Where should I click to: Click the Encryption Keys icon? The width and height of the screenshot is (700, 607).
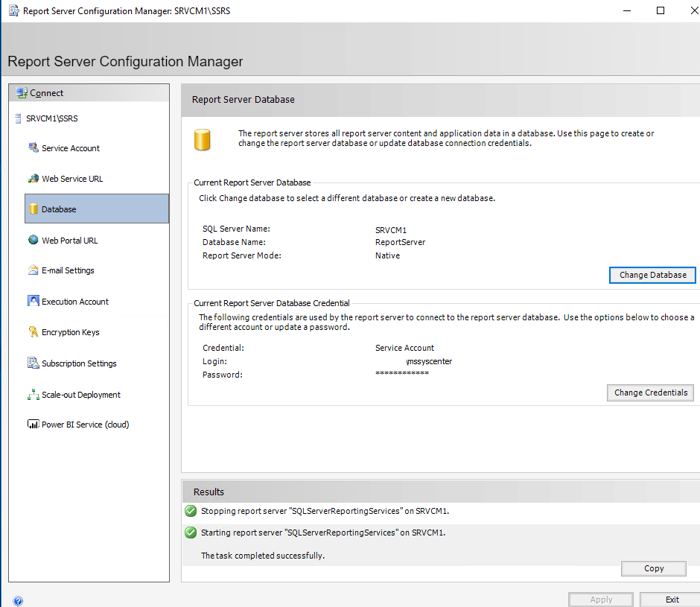click(34, 332)
